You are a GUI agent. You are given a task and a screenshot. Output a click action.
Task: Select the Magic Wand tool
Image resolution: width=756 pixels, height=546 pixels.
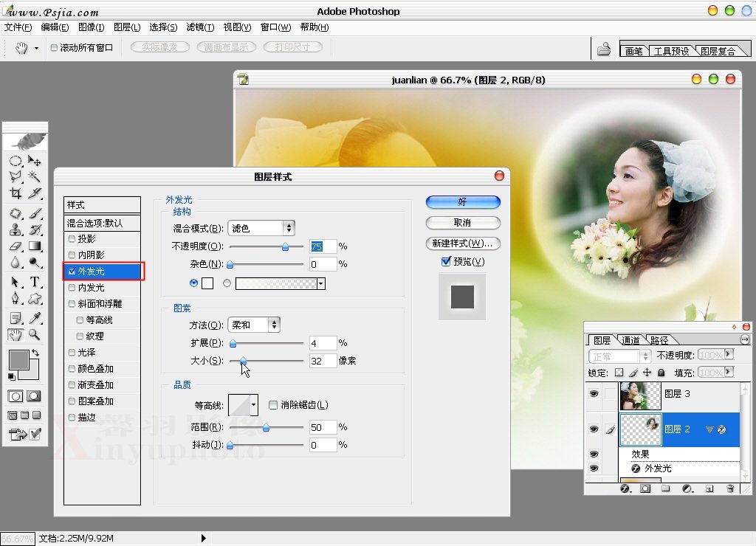point(34,176)
